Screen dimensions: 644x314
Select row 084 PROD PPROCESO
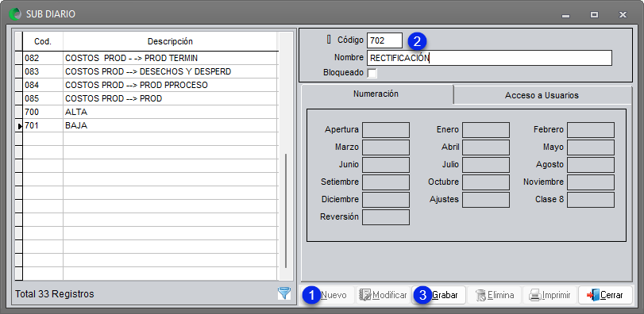[x=150, y=86]
